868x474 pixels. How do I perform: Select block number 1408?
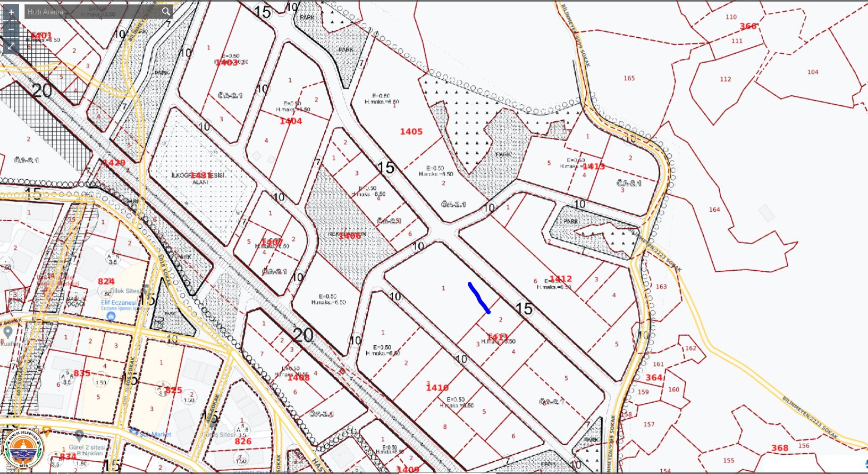(x=298, y=377)
